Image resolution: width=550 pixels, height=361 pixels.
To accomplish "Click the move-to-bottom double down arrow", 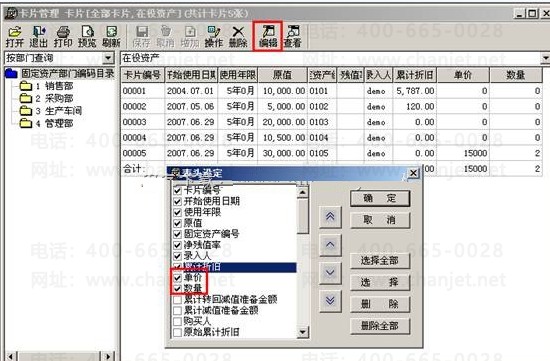I will pyautogui.click(x=330, y=301).
